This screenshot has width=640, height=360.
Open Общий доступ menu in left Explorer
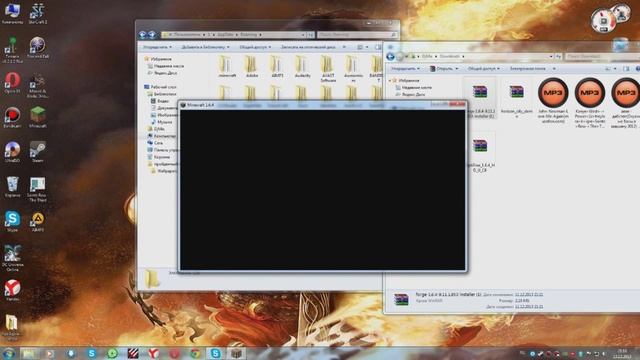click(255, 47)
